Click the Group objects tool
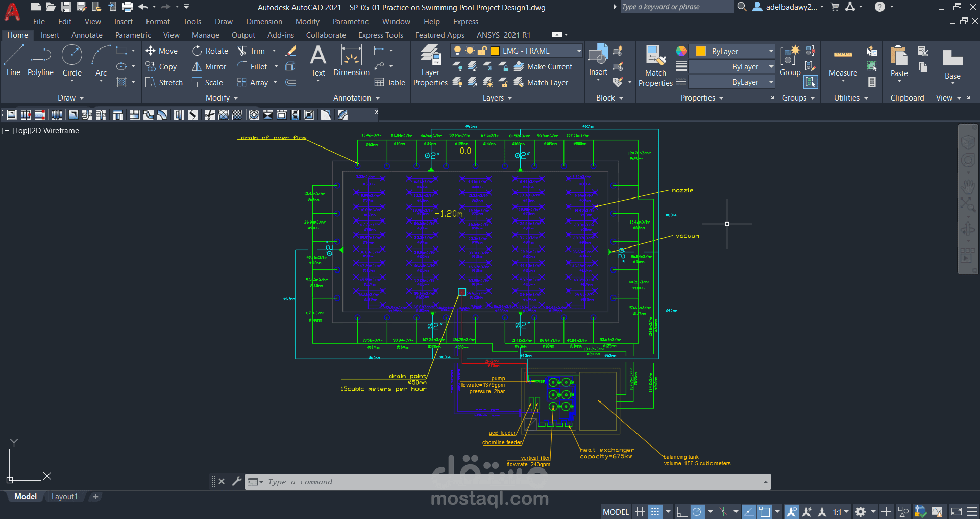Image resolution: width=980 pixels, height=519 pixels. click(790, 60)
